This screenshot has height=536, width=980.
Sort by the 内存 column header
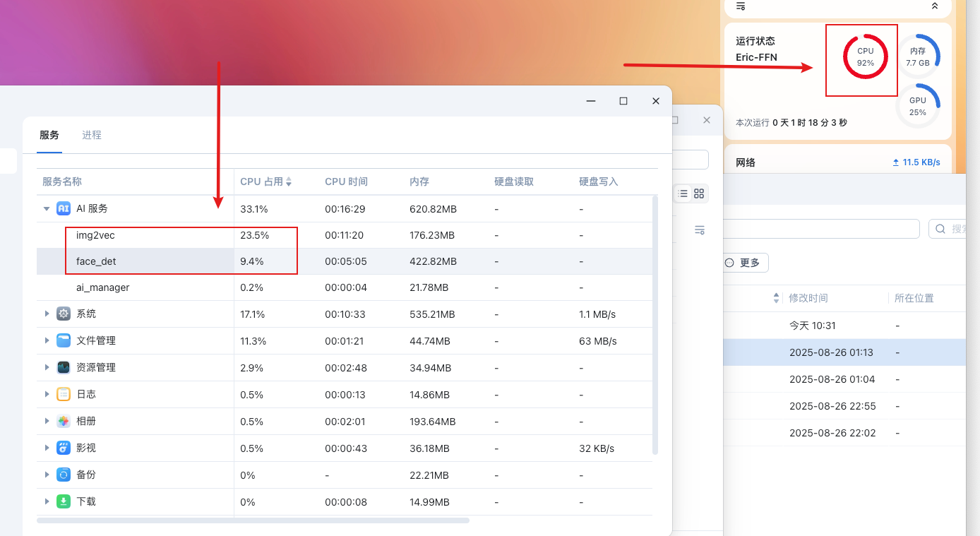point(419,181)
